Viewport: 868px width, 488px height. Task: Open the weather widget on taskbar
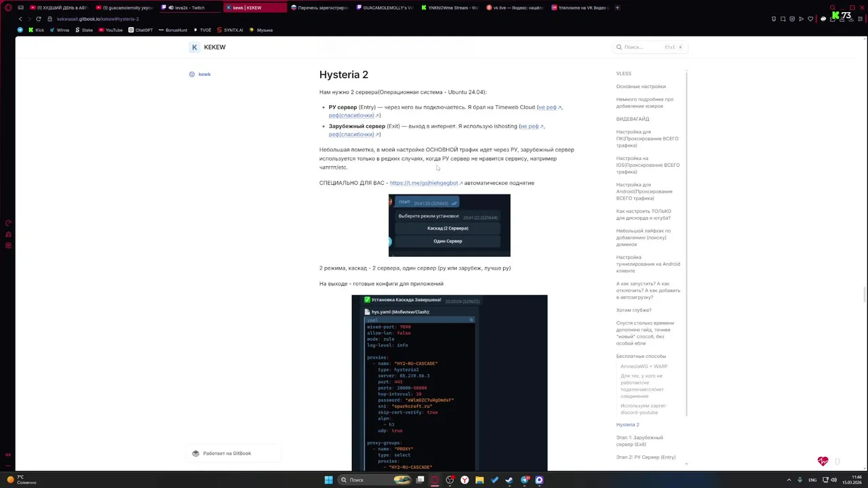(22, 480)
